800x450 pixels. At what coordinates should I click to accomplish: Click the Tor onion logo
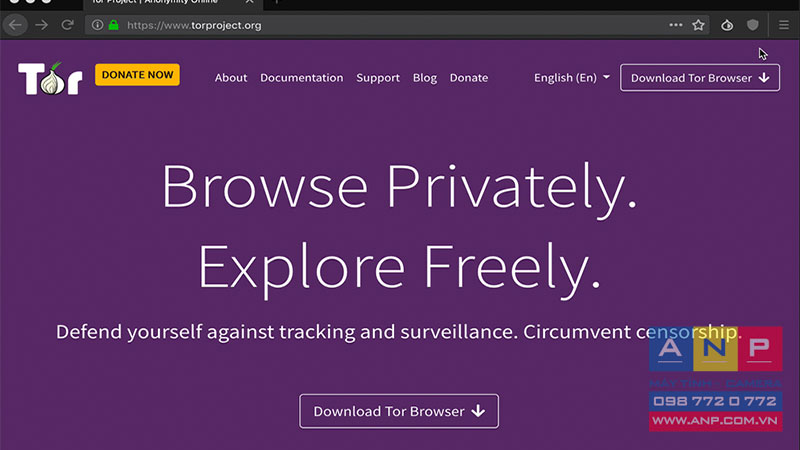[x=50, y=78]
